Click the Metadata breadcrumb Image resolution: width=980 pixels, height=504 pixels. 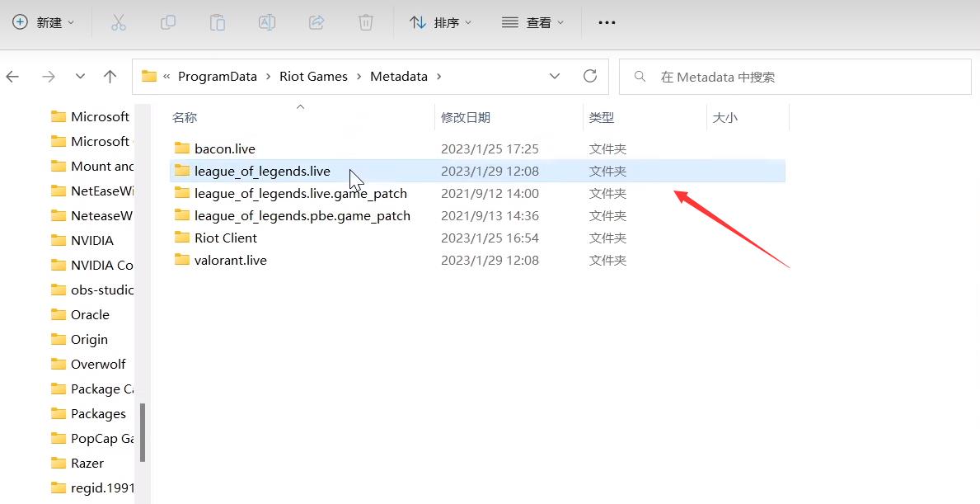coord(399,76)
